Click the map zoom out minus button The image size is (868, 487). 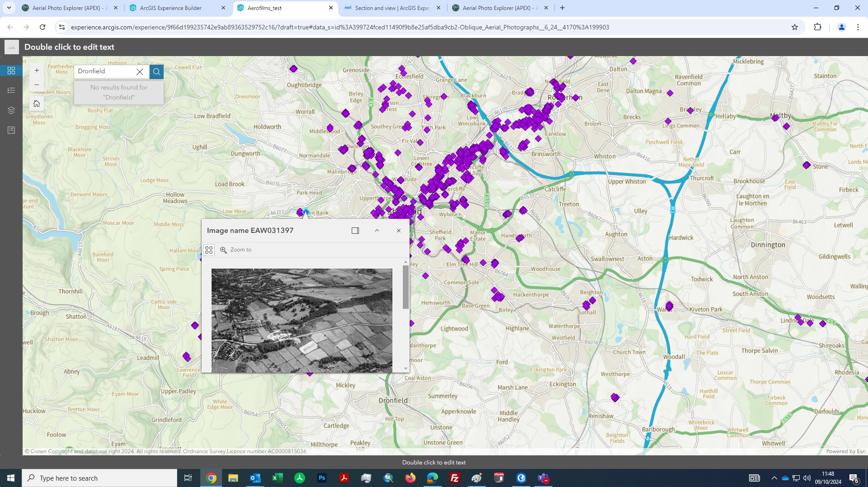pos(37,85)
